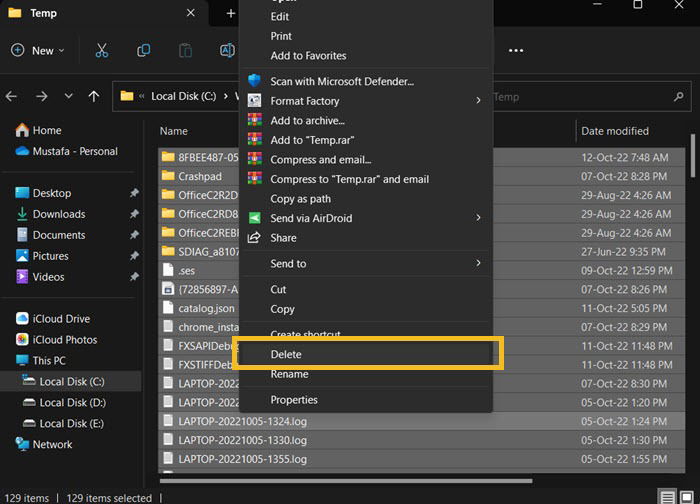Click Compress and email... entry
The image size is (700, 504).
[x=366, y=160]
